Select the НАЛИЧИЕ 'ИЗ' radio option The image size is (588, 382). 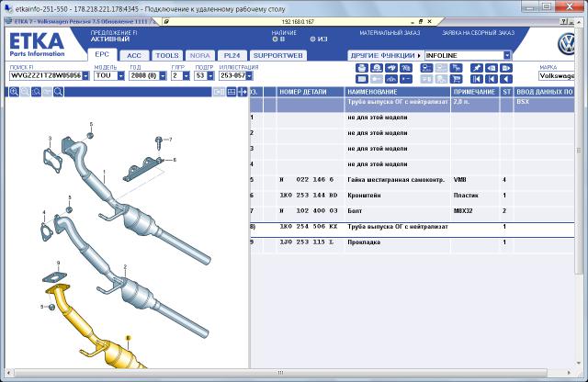(312, 39)
